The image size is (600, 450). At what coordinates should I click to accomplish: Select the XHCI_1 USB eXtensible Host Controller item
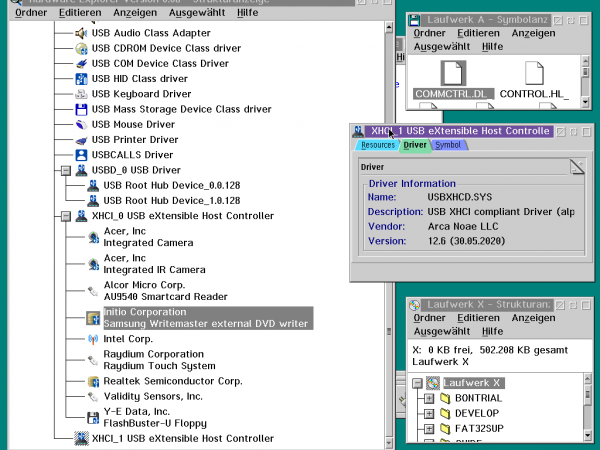tap(182, 438)
